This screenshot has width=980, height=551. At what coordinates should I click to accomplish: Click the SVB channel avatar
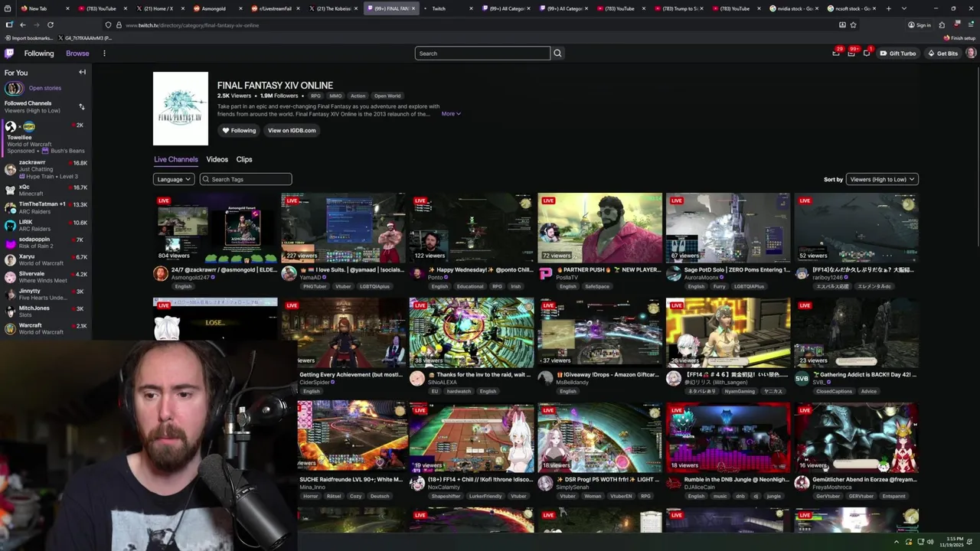pos(802,378)
